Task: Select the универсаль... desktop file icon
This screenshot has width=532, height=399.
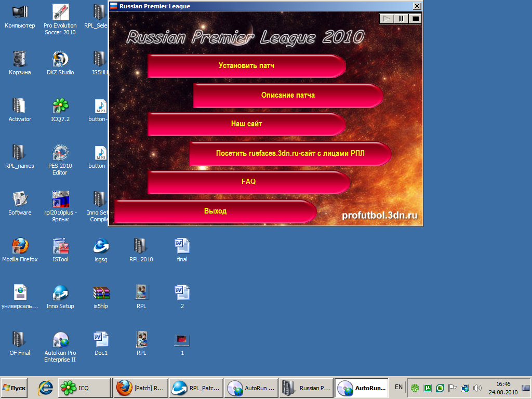Action: (20, 297)
